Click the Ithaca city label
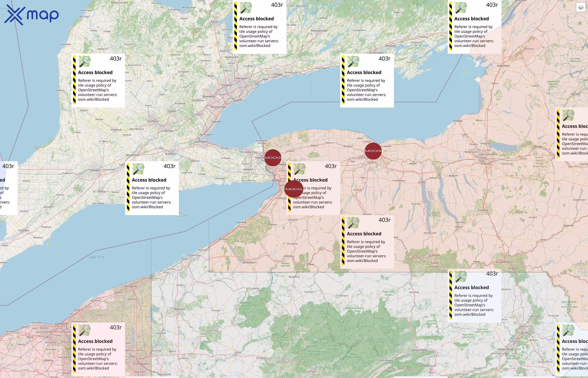The width and height of the screenshot is (588, 378). click(459, 227)
